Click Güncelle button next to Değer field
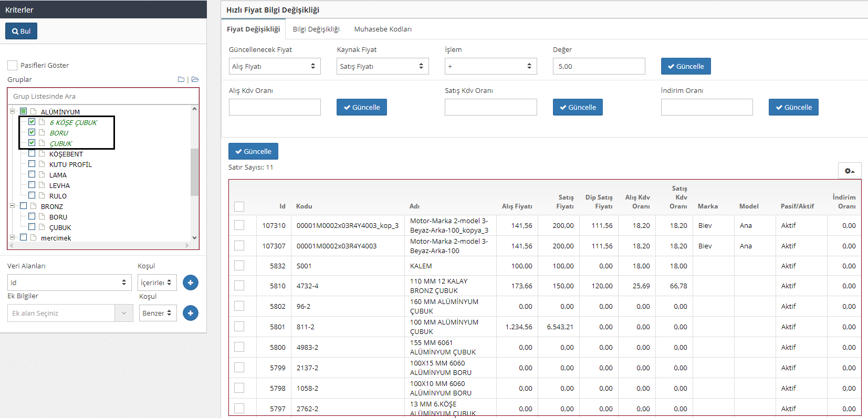 coord(686,66)
